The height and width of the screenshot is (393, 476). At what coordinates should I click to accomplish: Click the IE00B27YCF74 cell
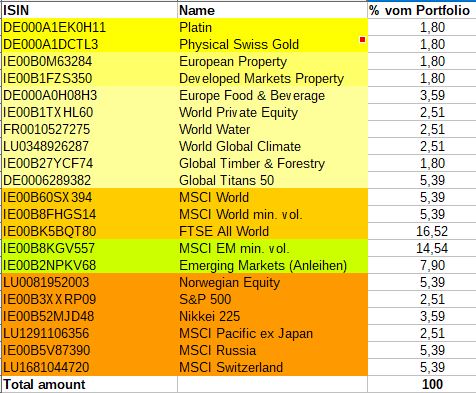click(89, 163)
